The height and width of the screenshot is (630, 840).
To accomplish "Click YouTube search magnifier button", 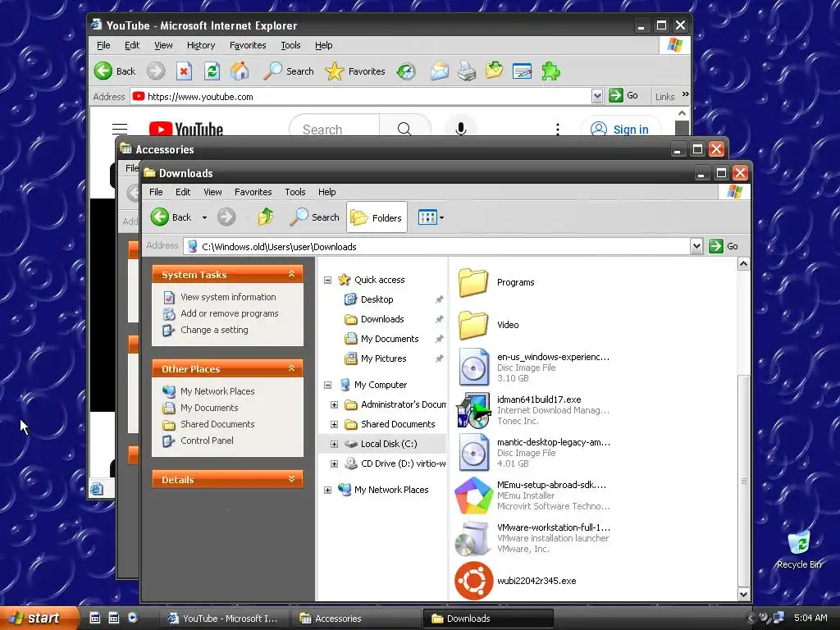I will [404, 129].
